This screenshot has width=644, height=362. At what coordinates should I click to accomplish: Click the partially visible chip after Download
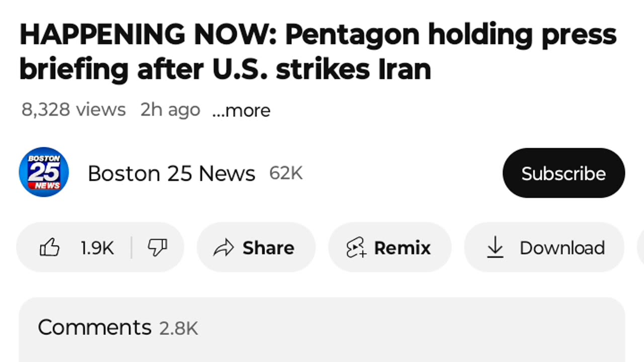tap(640, 248)
